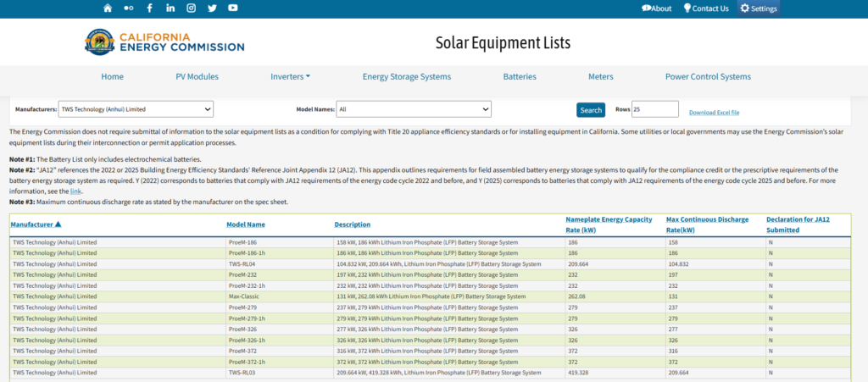868x382 pixels.
Task: Click the Twitter bird icon
Action: [x=212, y=8]
